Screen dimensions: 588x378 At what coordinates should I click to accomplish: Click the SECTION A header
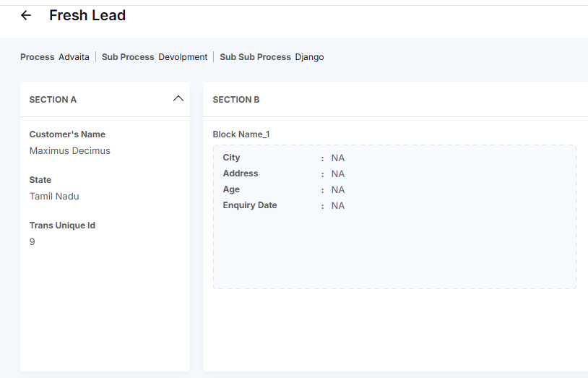pos(53,100)
